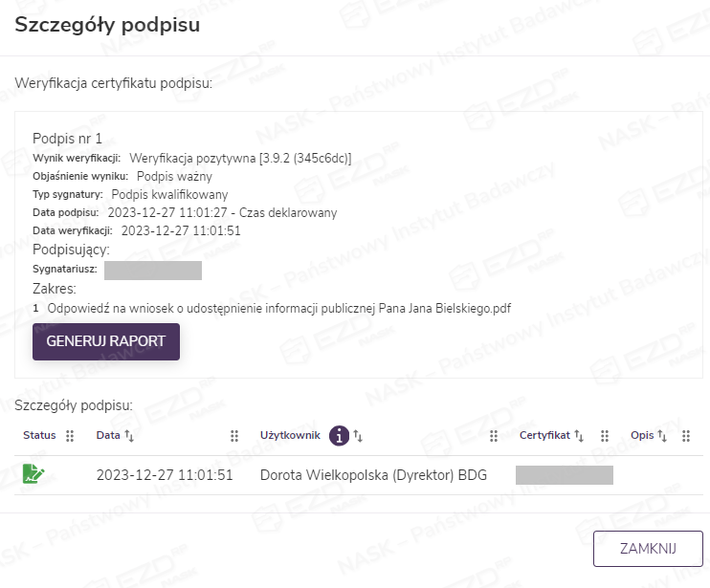710x588 pixels.
Task: Close the dialog with ZAMKNIJ button
Action: 648,549
